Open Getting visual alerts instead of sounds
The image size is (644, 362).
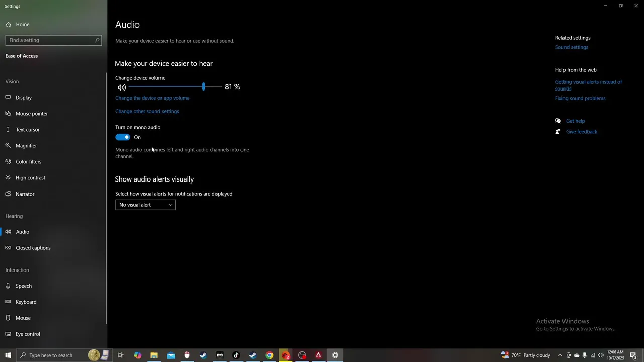[x=589, y=85]
